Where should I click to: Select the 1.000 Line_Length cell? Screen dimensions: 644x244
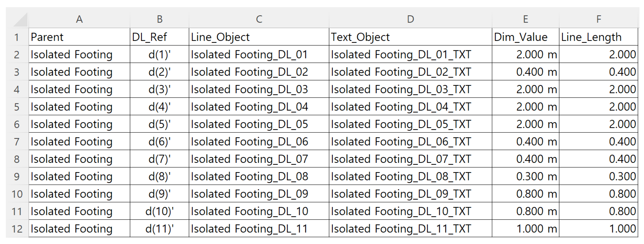[x=599, y=229]
